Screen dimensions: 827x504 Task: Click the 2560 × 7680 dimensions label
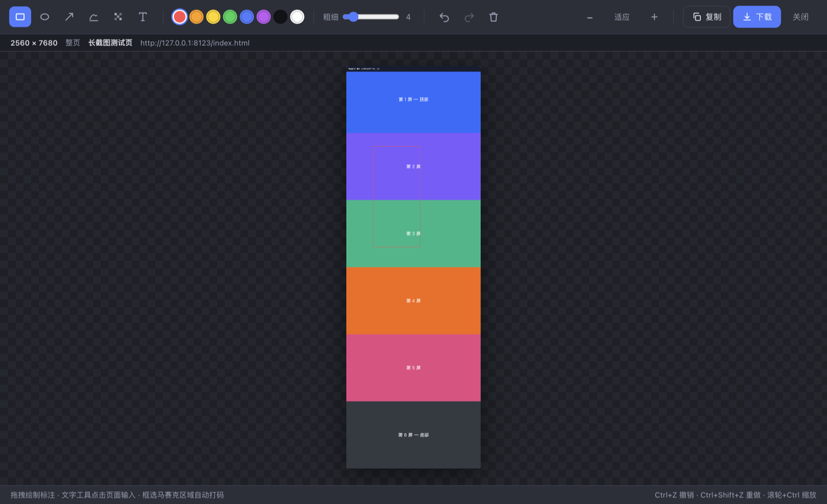pyautogui.click(x=34, y=43)
